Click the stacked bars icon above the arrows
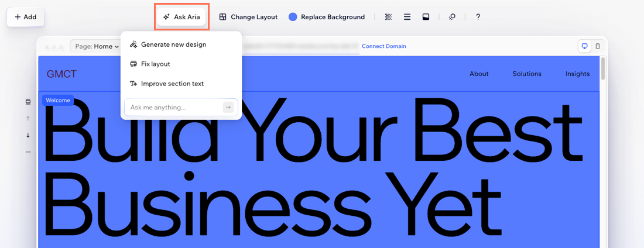Viewport: 644px width, 248px height. point(28,102)
